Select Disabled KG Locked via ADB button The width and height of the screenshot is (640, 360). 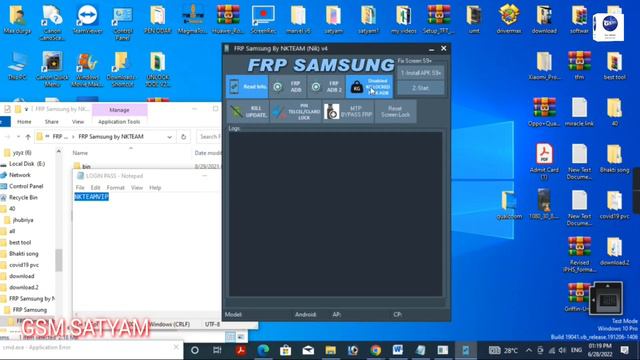(369, 87)
